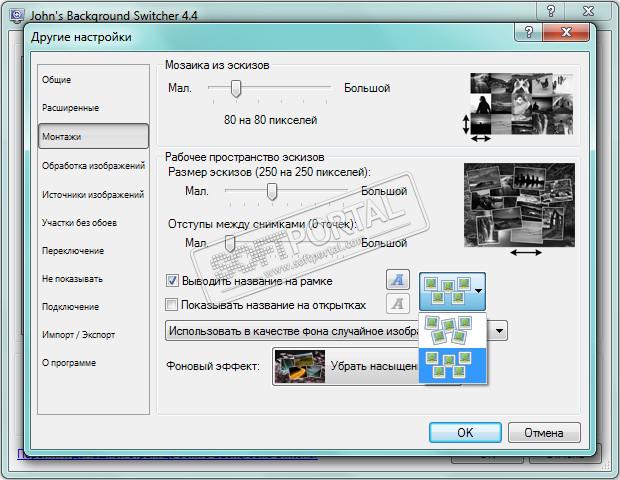
Task: Click the 80 на 80 пикселей text
Action: (x=270, y=120)
